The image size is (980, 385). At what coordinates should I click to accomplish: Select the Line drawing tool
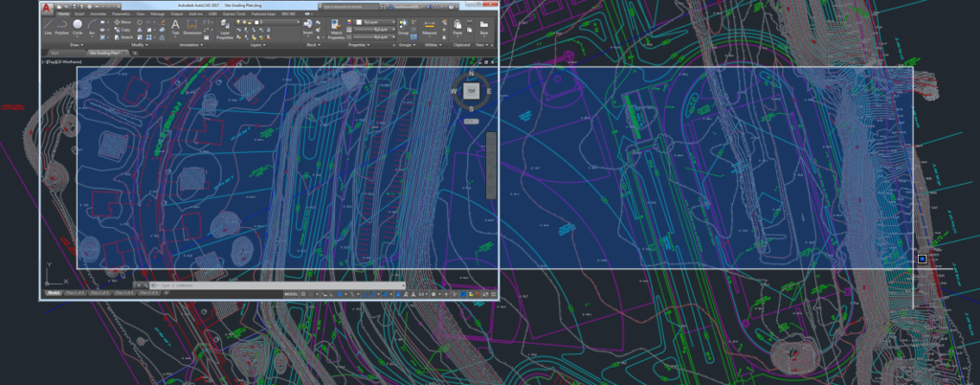(47, 28)
